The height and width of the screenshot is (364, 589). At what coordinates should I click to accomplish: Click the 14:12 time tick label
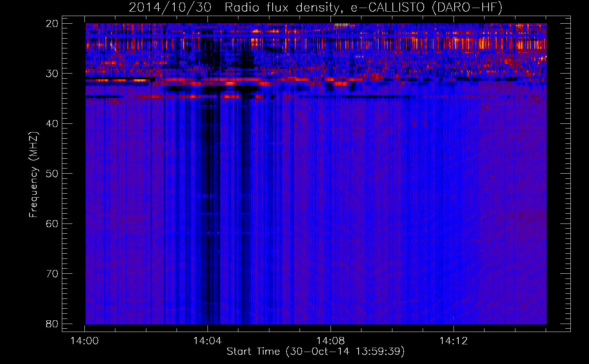453,341
